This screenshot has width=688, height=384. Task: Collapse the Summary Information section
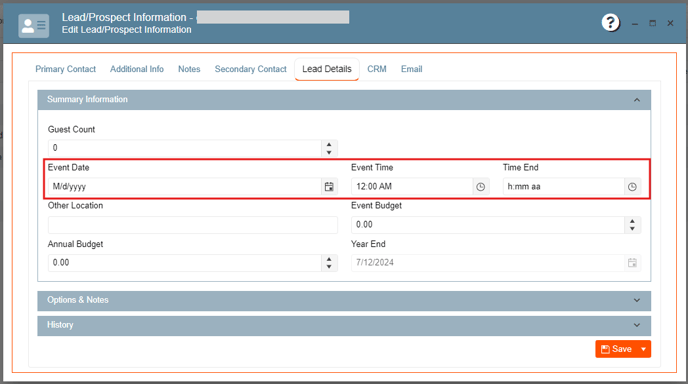pyautogui.click(x=637, y=100)
